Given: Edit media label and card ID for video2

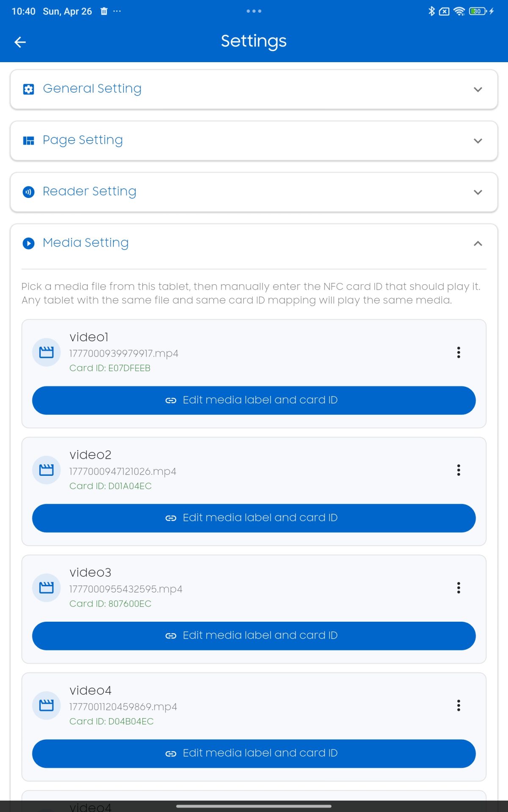Looking at the screenshot, I should (254, 518).
